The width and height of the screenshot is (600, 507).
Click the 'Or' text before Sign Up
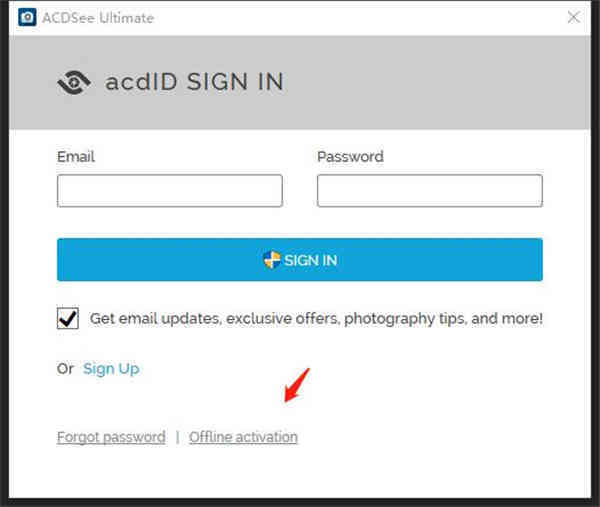(65, 369)
